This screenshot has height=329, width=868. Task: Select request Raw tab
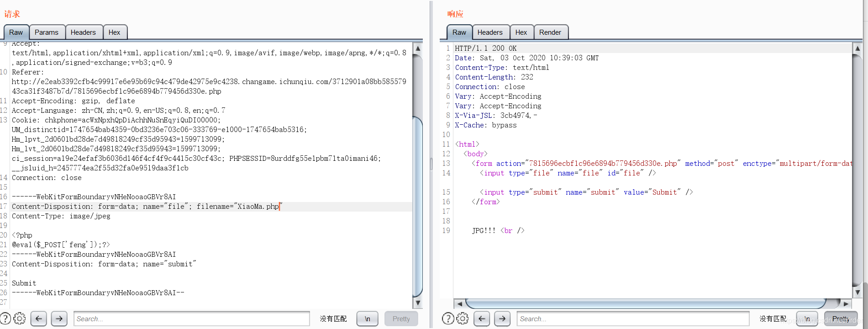[x=16, y=32]
